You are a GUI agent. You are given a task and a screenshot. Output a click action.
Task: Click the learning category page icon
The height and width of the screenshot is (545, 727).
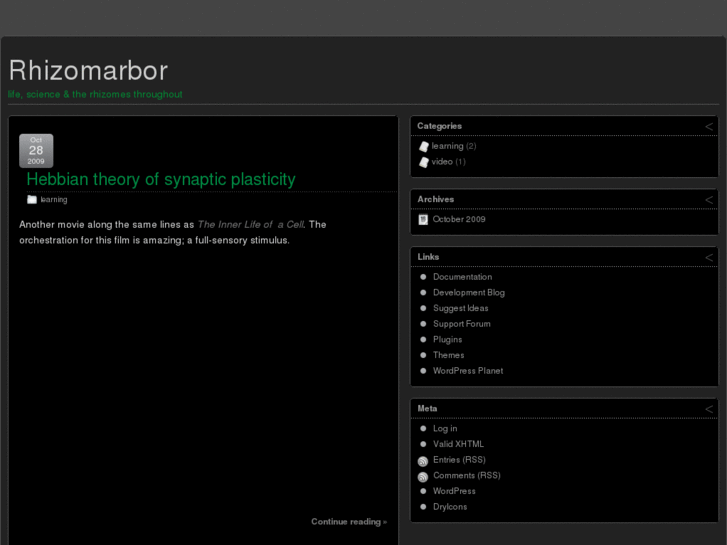click(424, 146)
